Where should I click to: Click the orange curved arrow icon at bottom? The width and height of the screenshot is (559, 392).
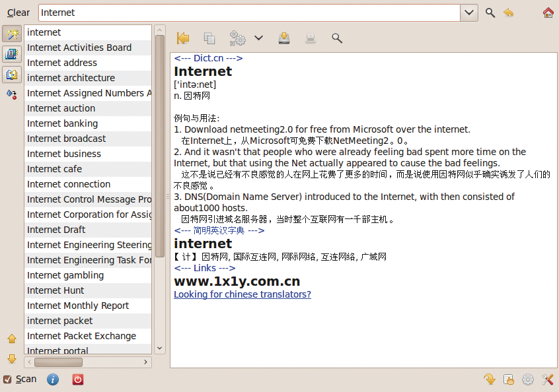[490, 379]
